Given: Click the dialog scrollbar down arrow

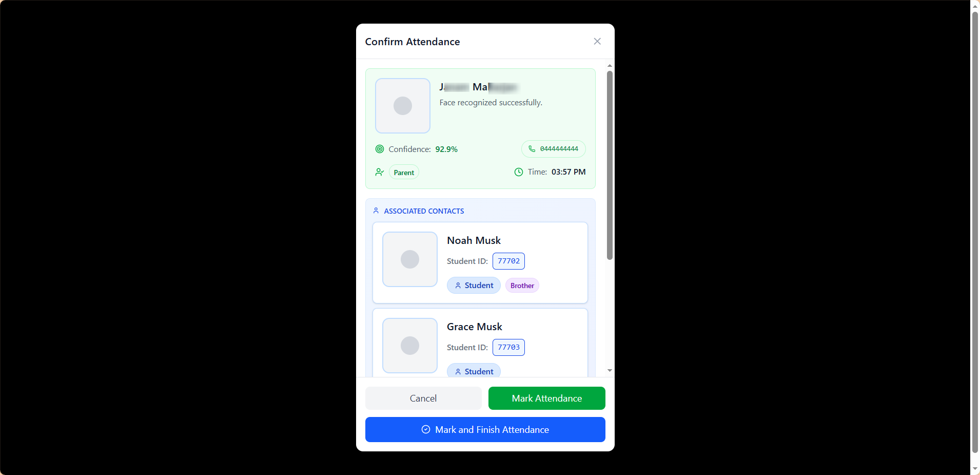Looking at the screenshot, I should click(610, 370).
